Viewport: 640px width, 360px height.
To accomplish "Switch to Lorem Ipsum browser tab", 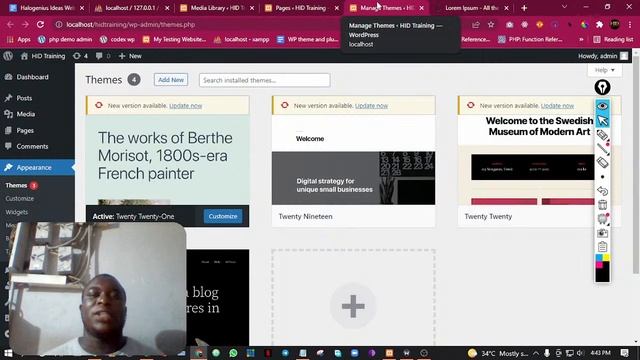I will pyautogui.click(x=472, y=8).
